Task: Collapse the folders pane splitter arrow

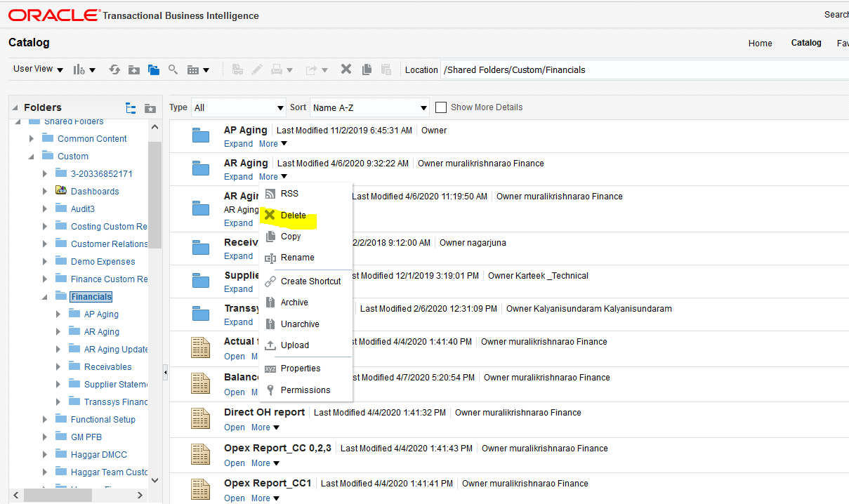Action: tap(166, 372)
